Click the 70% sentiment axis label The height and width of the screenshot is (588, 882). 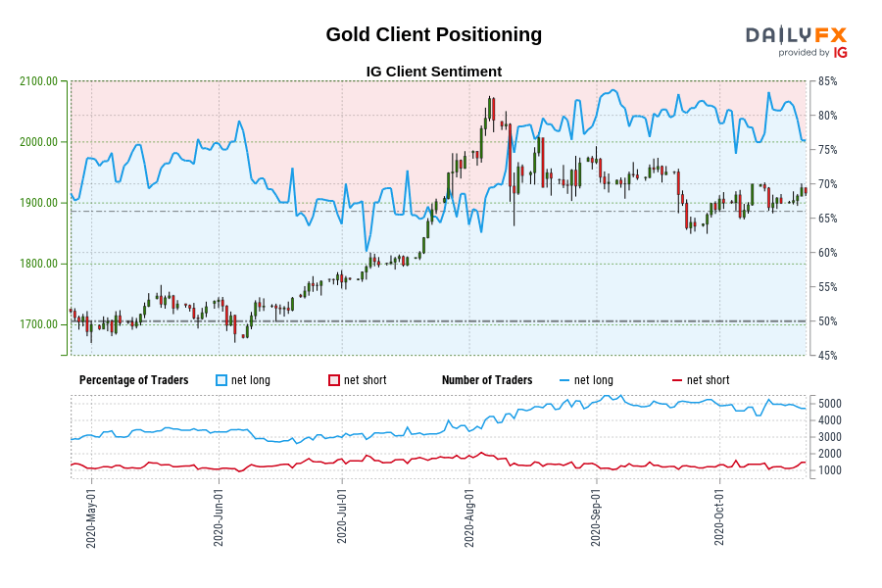(827, 184)
